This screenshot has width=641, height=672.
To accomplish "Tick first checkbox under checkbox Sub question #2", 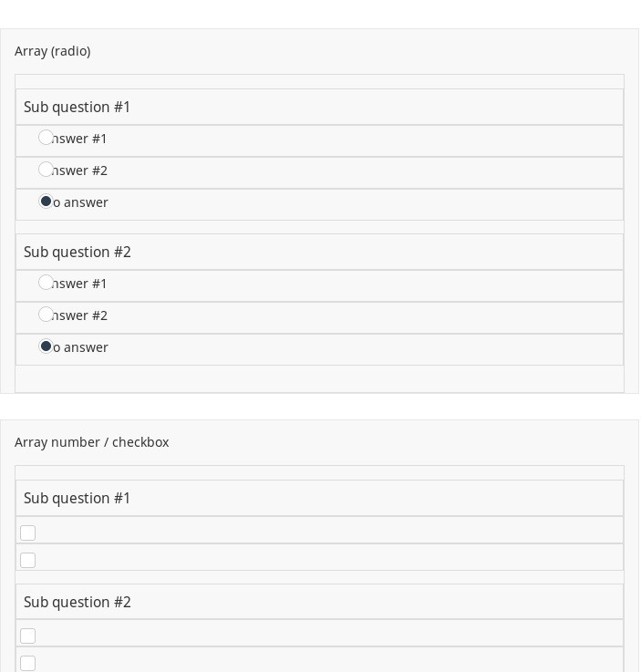I will pyautogui.click(x=27, y=636).
